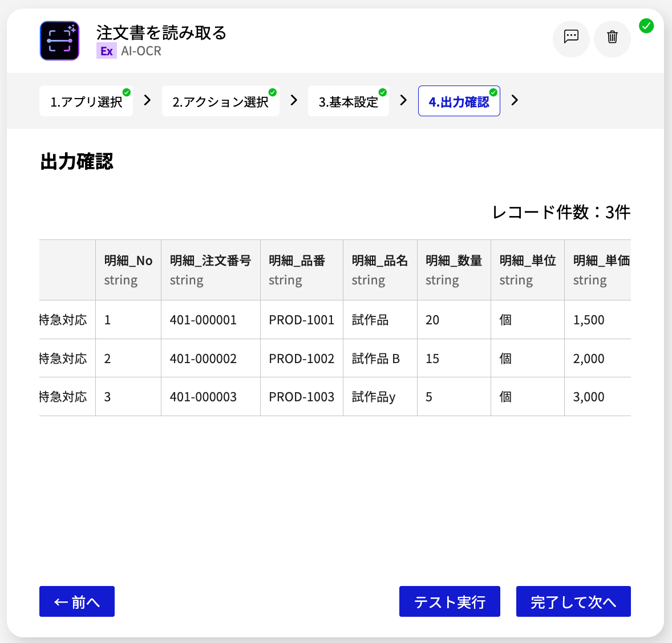Click the 完了して次へ button
The height and width of the screenshot is (643, 672).
point(573,601)
